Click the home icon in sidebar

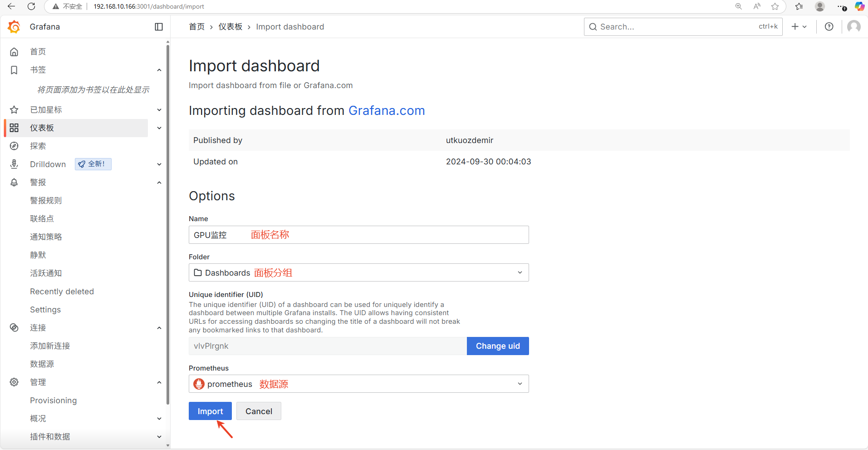pos(14,52)
